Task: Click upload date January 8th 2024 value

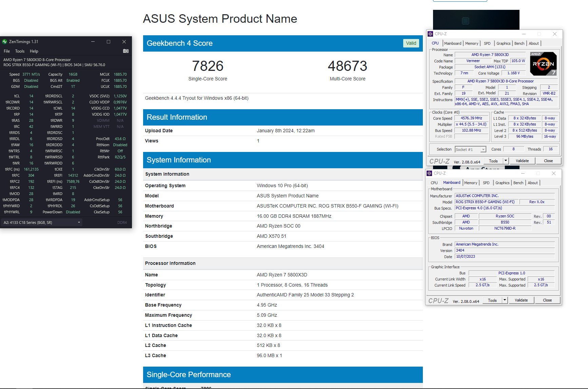Action: pyautogui.click(x=286, y=131)
